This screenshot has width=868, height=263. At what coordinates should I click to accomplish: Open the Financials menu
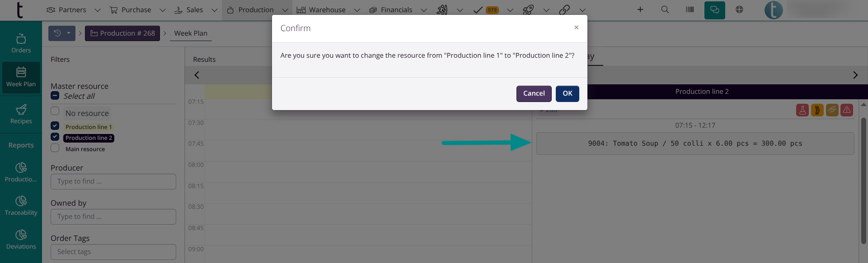391,9
